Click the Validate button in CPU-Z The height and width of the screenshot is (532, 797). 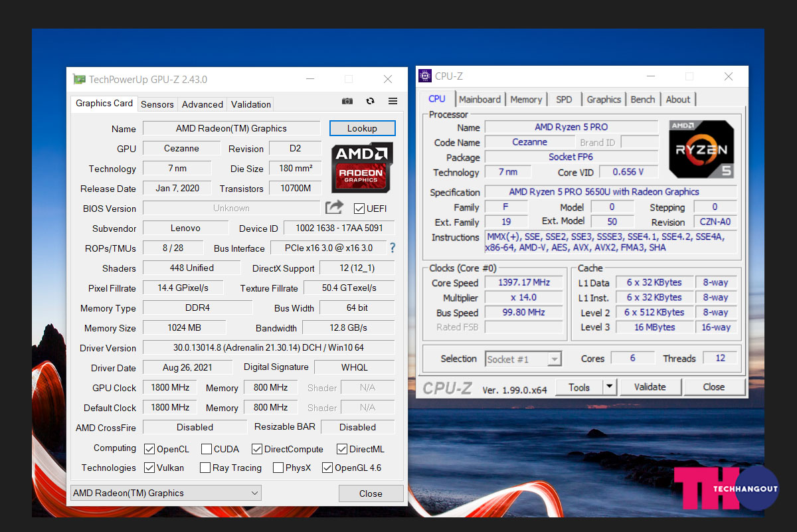(650, 387)
